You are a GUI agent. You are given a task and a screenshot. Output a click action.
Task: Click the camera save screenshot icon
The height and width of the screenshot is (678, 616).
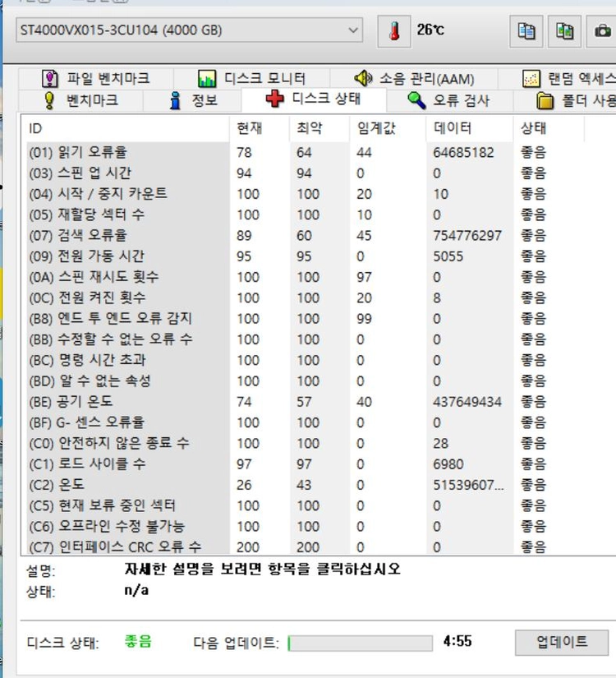coord(602,31)
